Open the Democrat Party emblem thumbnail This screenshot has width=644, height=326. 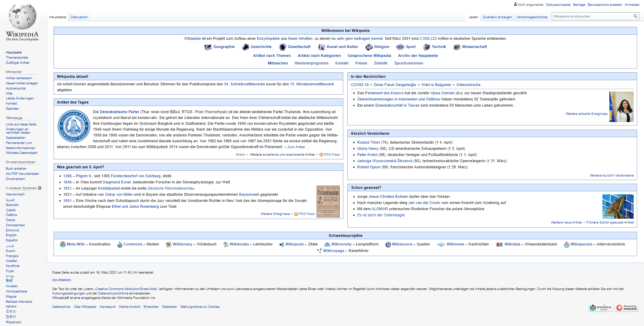click(74, 126)
